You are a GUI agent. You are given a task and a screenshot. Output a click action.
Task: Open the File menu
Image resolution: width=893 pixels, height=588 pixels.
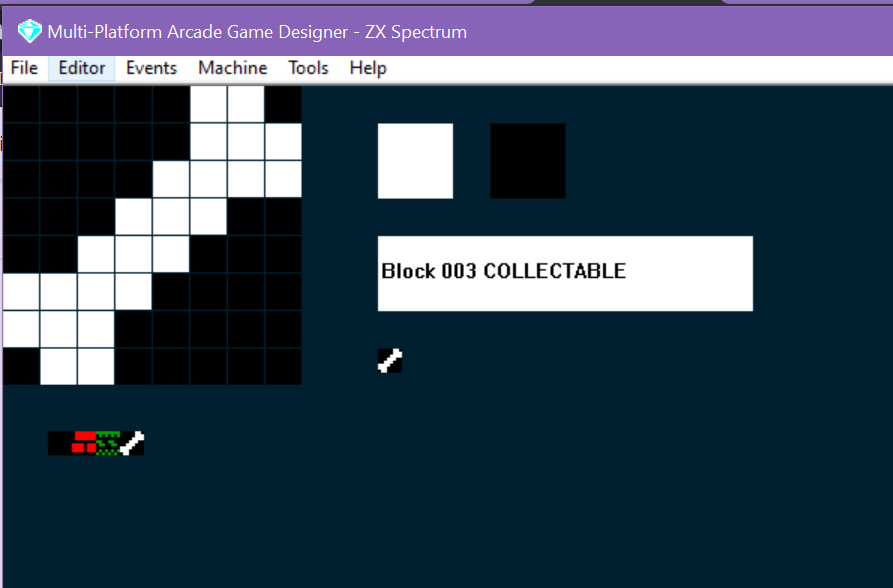point(24,68)
